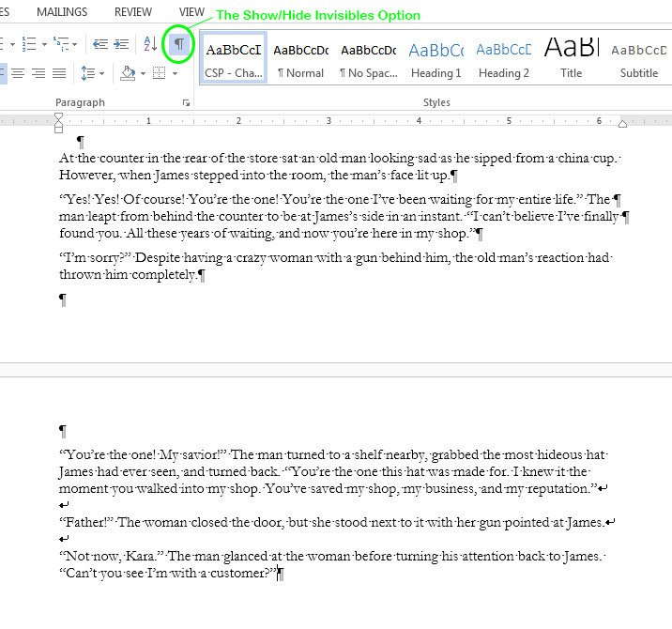Expand the Borders dropdown arrow
672x629 pixels.
[x=175, y=74]
